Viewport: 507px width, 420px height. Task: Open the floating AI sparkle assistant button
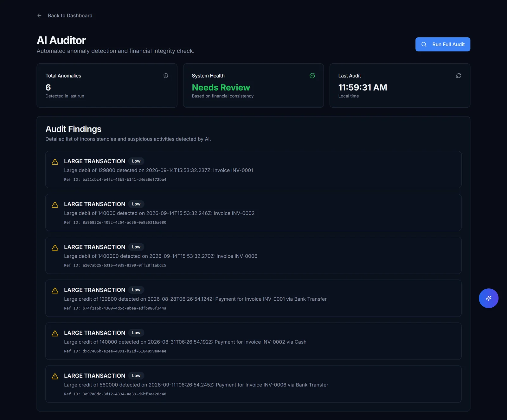coord(488,298)
